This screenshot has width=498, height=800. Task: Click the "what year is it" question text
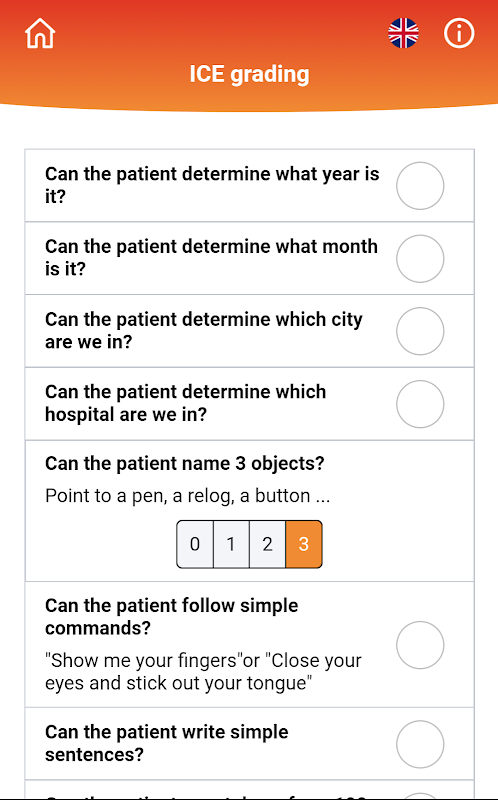[212, 185]
